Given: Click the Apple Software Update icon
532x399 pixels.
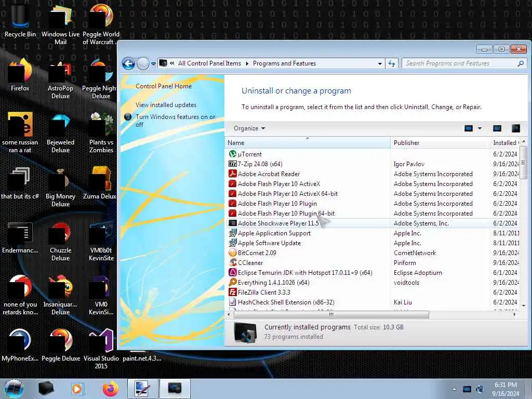Looking at the screenshot, I should coord(232,243).
